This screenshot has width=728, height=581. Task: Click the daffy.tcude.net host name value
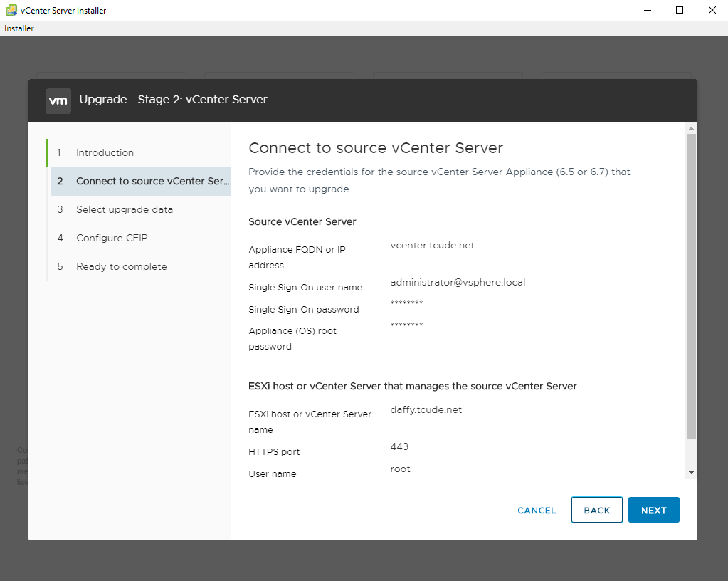(426, 409)
